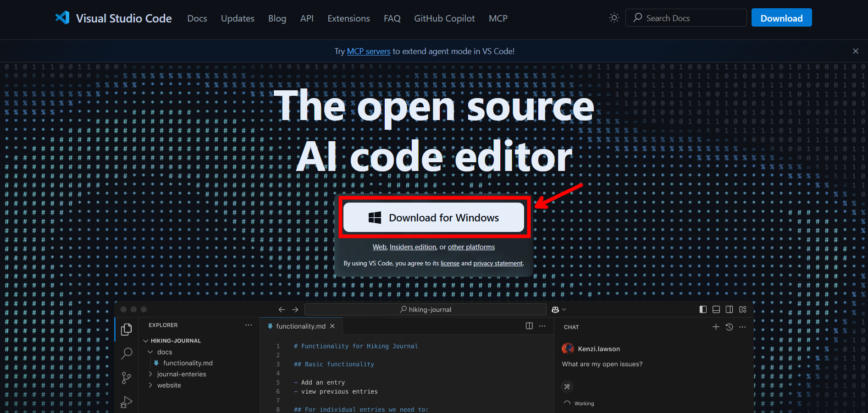Select the functionality.md editor tab

pyautogui.click(x=301, y=326)
